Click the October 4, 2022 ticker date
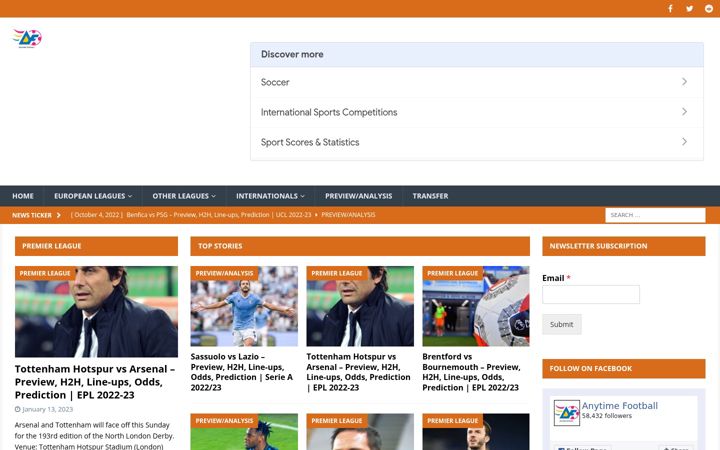Image resolution: width=720 pixels, height=450 pixels. pos(97,215)
